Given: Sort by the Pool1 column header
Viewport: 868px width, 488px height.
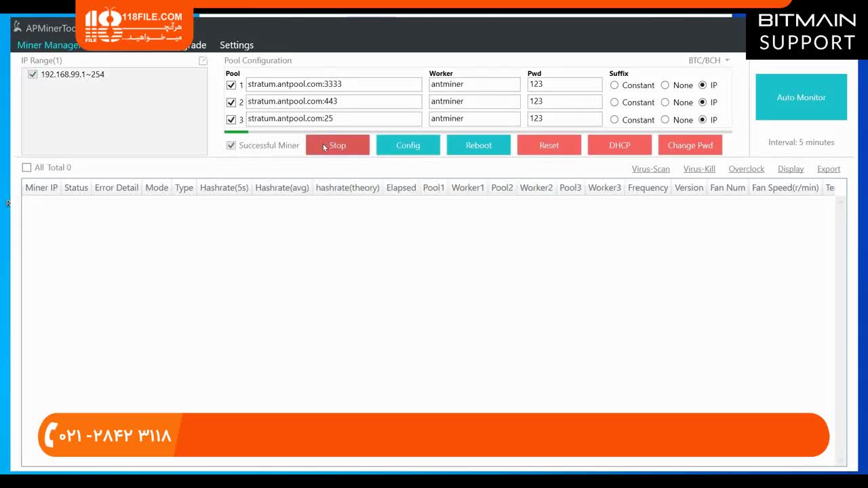Looking at the screenshot, I should tap(434, 188).
